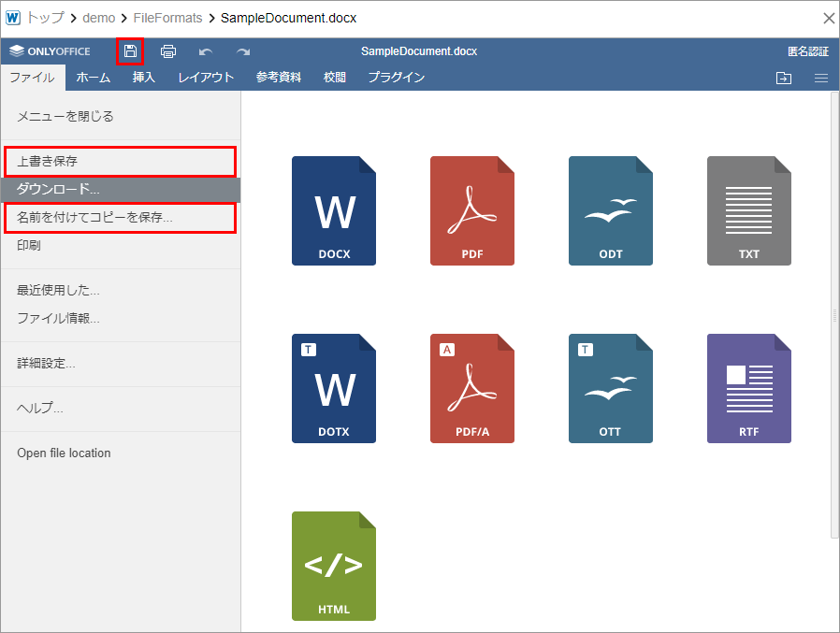The image size is (840, 633).
Task: Download as TXT format
Action: point(749,210)
